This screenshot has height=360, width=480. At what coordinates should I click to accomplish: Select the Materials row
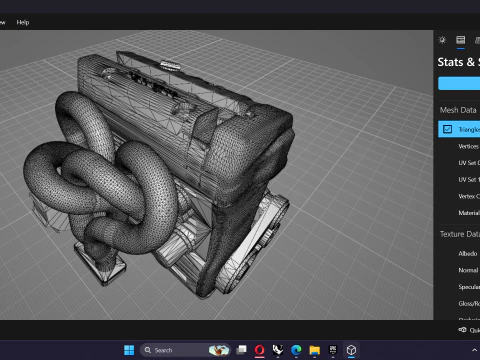click(x=459, y=213)
